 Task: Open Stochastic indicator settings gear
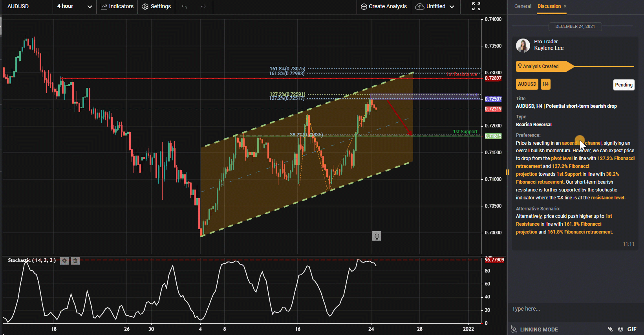pyautogui.click(x=64, y=260)
